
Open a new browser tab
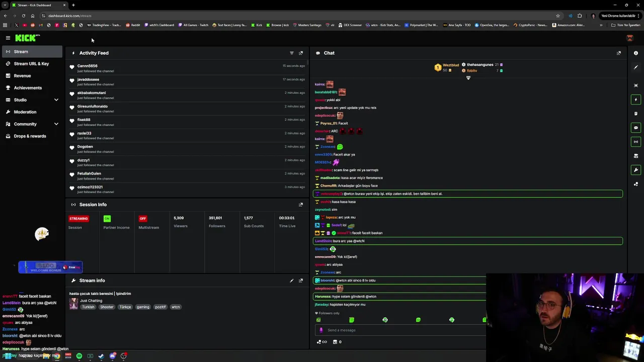coord(73,5)
